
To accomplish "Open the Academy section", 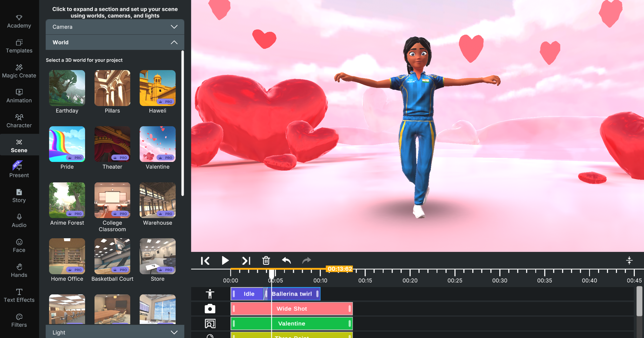I will coord(19,21).
